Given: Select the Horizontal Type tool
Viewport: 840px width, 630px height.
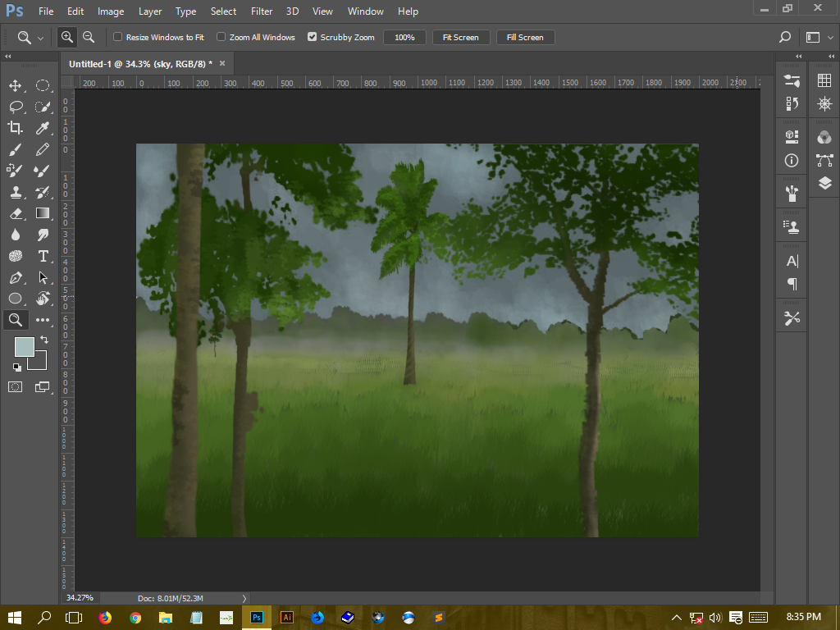Looking at the screenshot, I should pos(43,256).
